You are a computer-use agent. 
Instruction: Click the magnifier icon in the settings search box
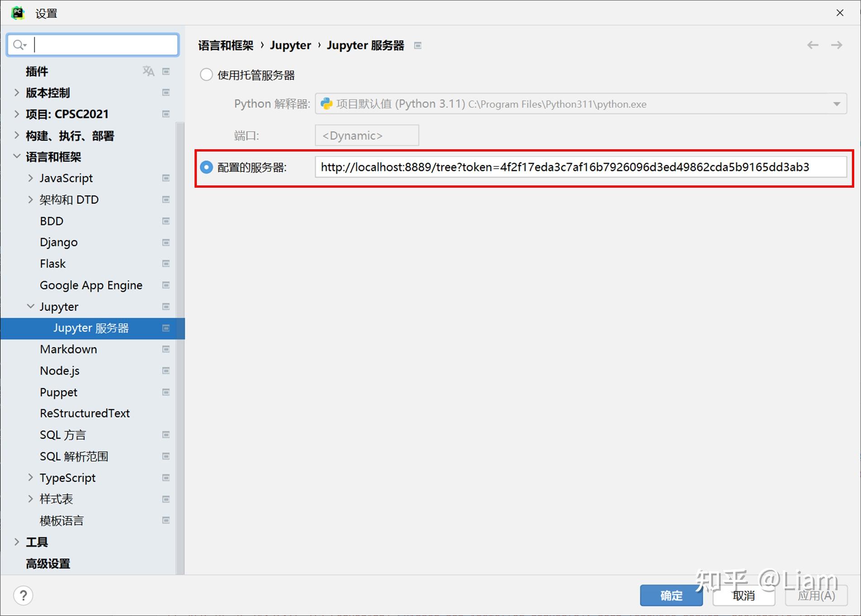(x=19, y=44)
